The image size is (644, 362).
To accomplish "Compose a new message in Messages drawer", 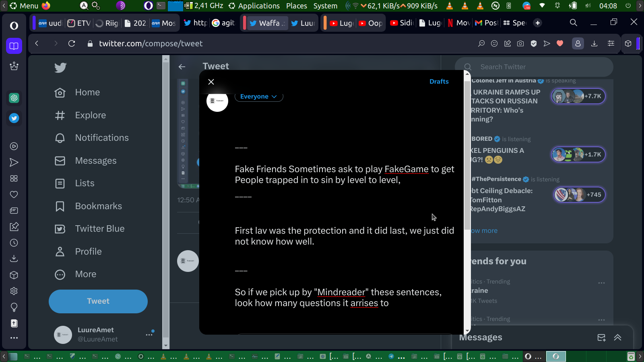I will point(601,338).
